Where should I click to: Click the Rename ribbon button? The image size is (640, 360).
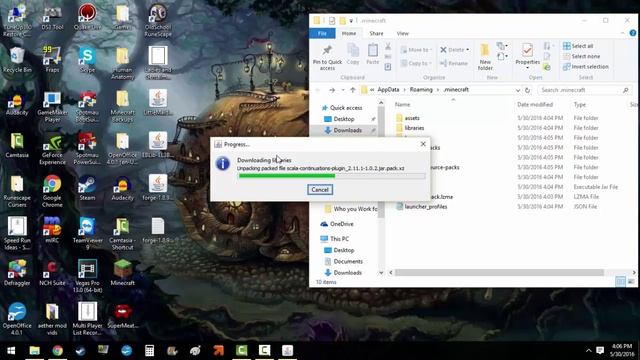tap(453, 63)
